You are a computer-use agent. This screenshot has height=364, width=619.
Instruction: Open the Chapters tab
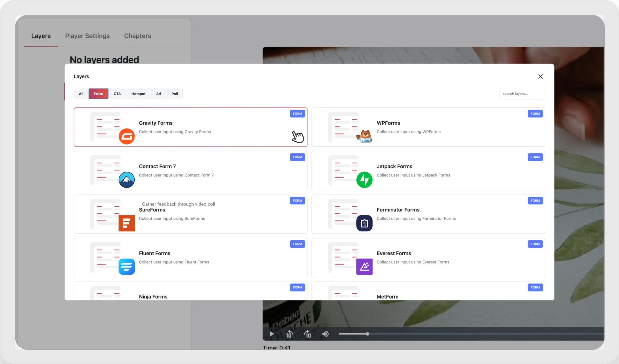click(138, 36)
